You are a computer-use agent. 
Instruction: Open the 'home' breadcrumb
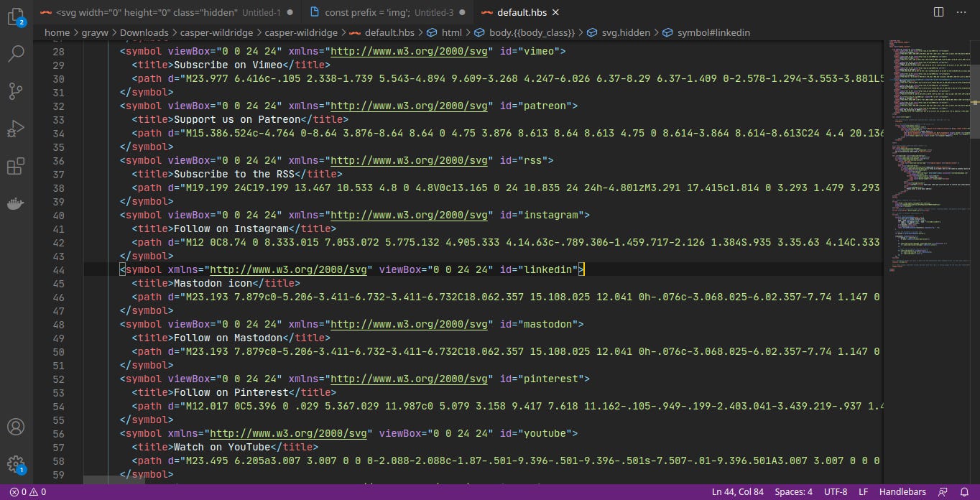pyautogui.click(x=57, y=32)
